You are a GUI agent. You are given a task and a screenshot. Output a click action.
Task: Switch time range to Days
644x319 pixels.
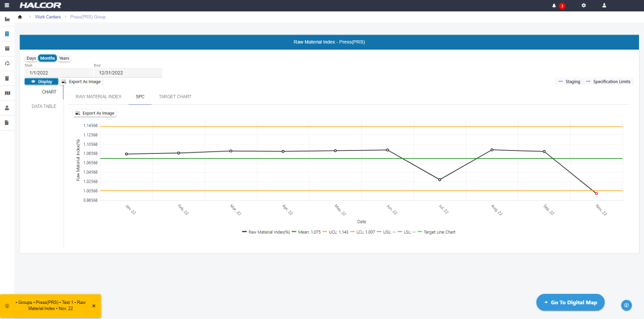(31, 58)
